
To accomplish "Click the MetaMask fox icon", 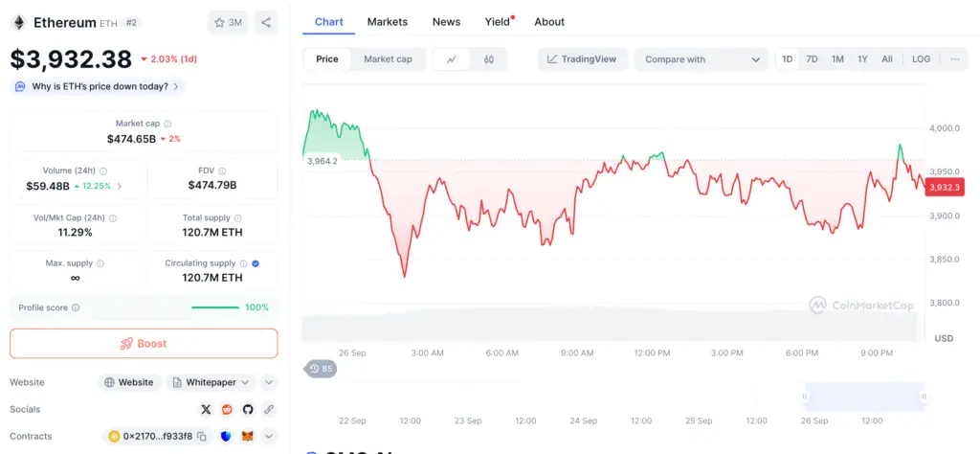I will pyautogui.click(x=248, y=437).
